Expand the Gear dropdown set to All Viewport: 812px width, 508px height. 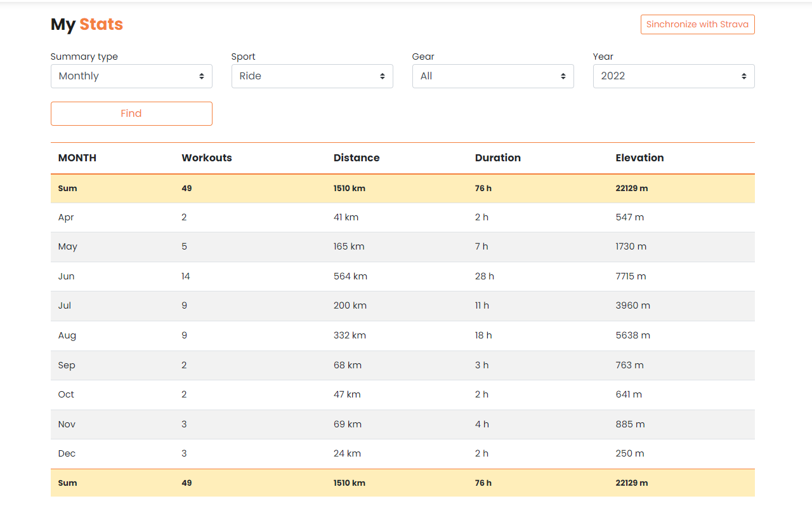click(493, 76)
